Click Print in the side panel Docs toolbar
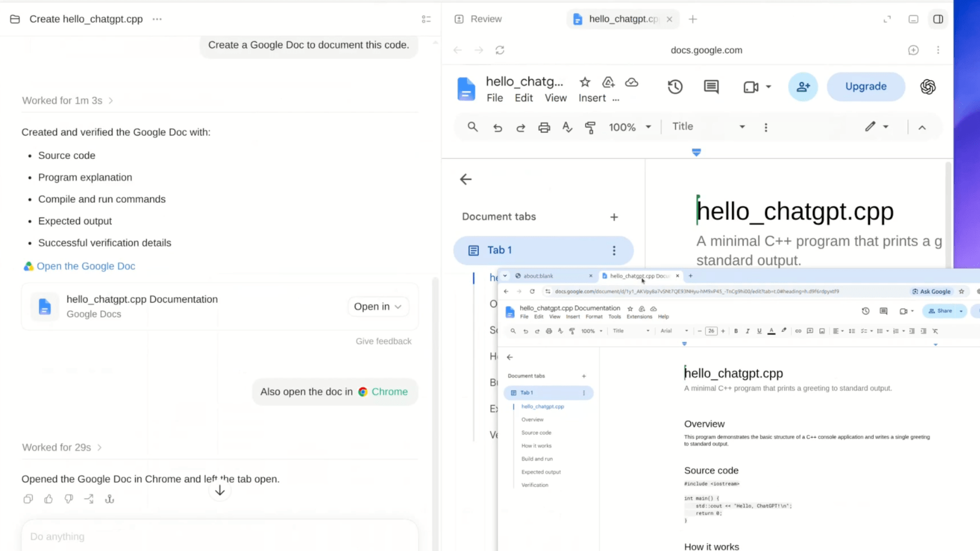The height and width of the screenshot is (551, 980). pyautogui.click(x=544, y=127)
